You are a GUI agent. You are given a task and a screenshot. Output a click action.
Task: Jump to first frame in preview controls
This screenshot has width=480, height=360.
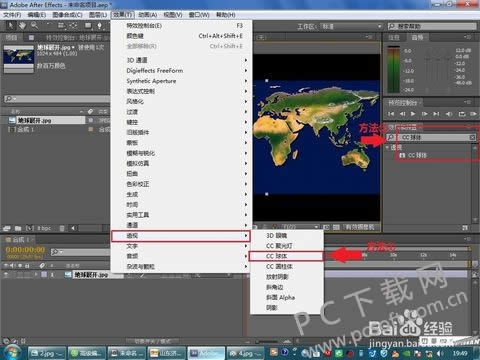coord(391,114)
